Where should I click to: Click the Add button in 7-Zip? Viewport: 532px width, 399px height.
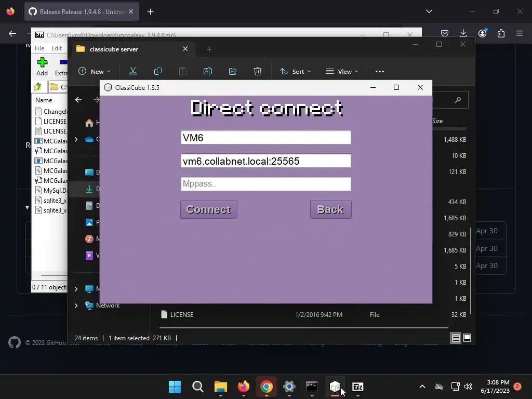coord(42,66)
